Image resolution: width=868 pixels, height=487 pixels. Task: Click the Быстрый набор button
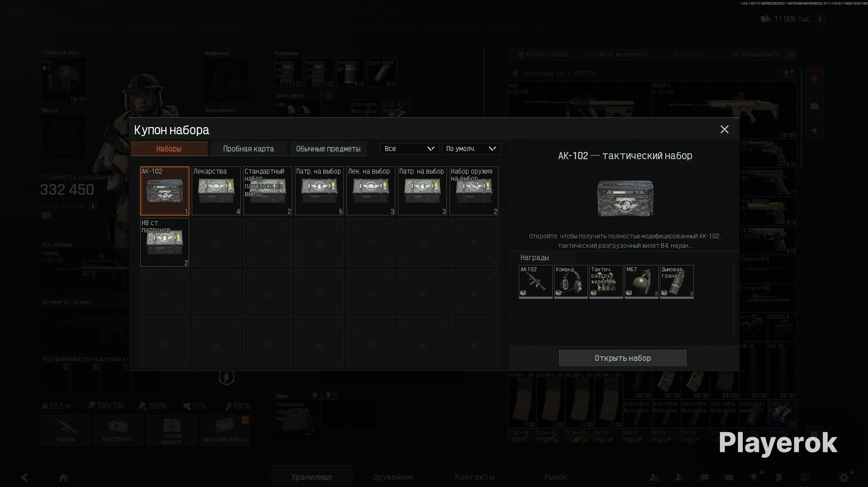point(225,430)
